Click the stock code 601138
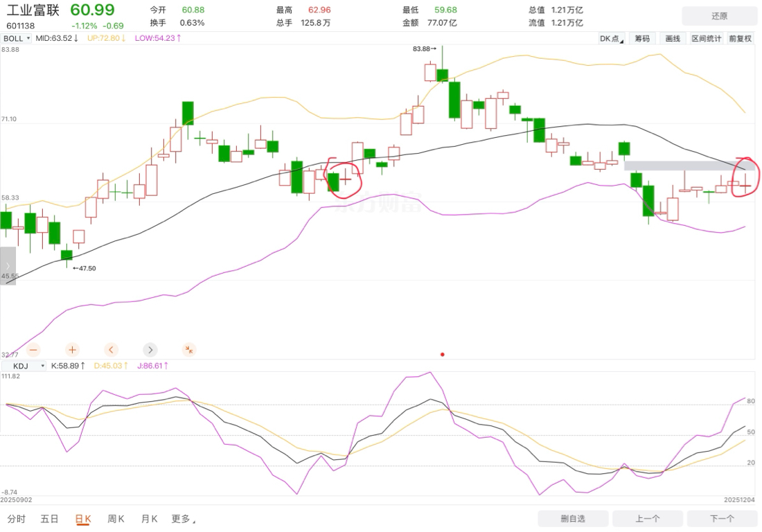The image size is (762, 532). (20, 26)
